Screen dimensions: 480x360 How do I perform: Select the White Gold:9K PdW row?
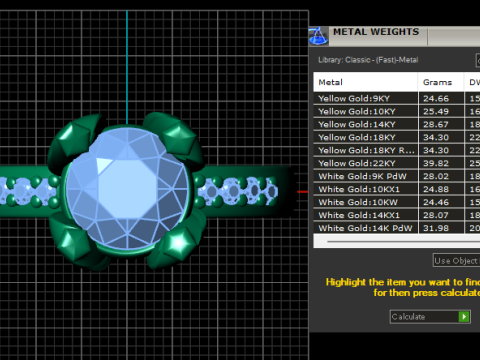click(397, 177)
